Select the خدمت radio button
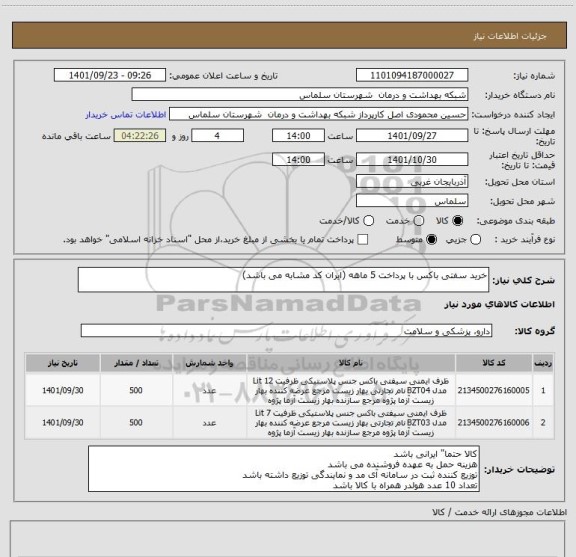The width and height of the screenshot is (576, 557). click(x=418, y=221)
